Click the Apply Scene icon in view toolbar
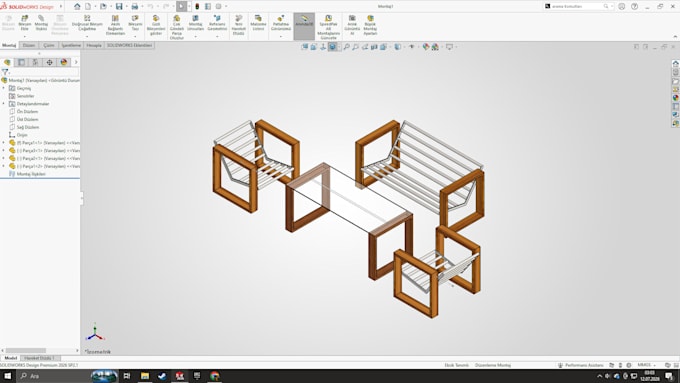Viewport: 680px width, 383px height. (435, 47)
